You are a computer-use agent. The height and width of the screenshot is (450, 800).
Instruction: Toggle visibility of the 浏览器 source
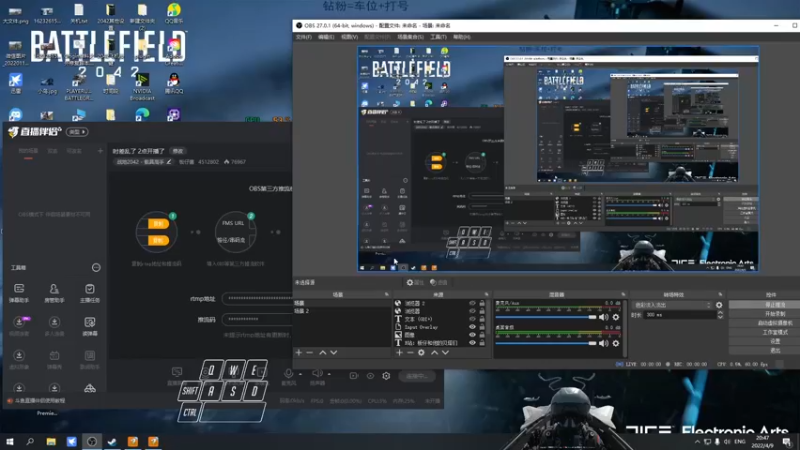pos(472,311)
